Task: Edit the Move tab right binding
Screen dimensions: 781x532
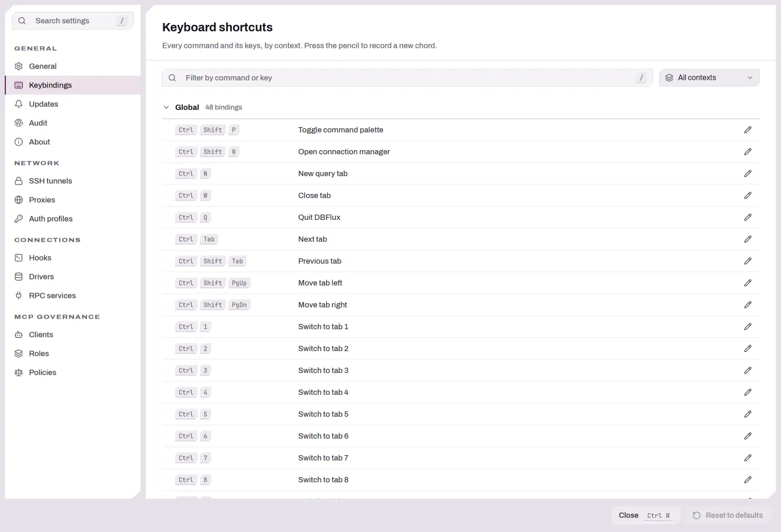Action: (x=748, y=305)
